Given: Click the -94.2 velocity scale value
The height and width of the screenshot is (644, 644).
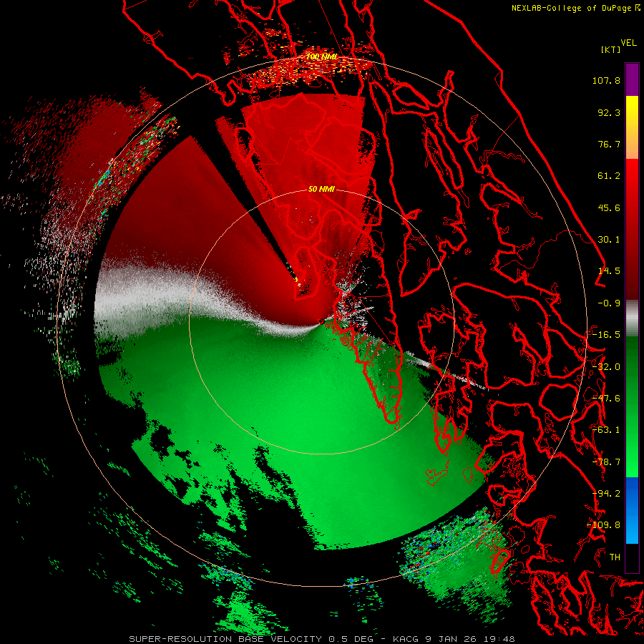Looking at the screenshot, I should (606, 494).
